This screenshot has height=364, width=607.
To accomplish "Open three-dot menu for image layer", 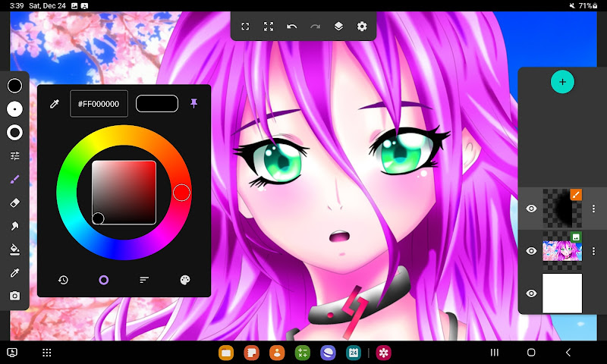I will tap(593, 251).
